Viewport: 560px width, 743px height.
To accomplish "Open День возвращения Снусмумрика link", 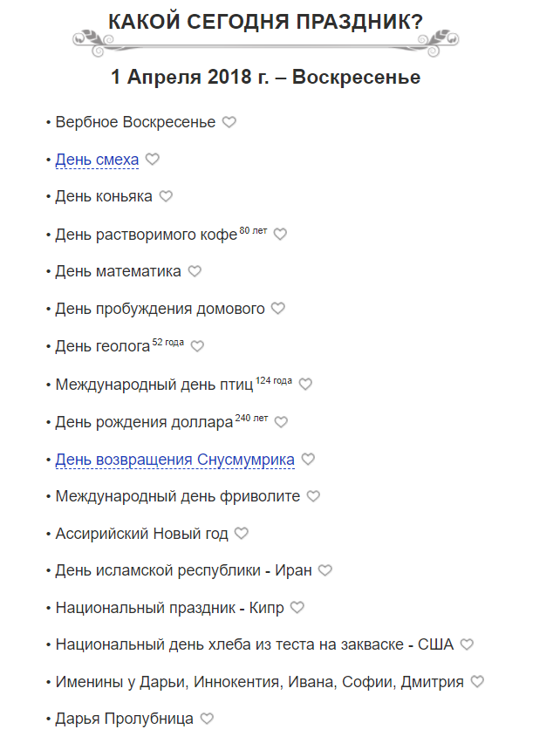I will 174,459.
